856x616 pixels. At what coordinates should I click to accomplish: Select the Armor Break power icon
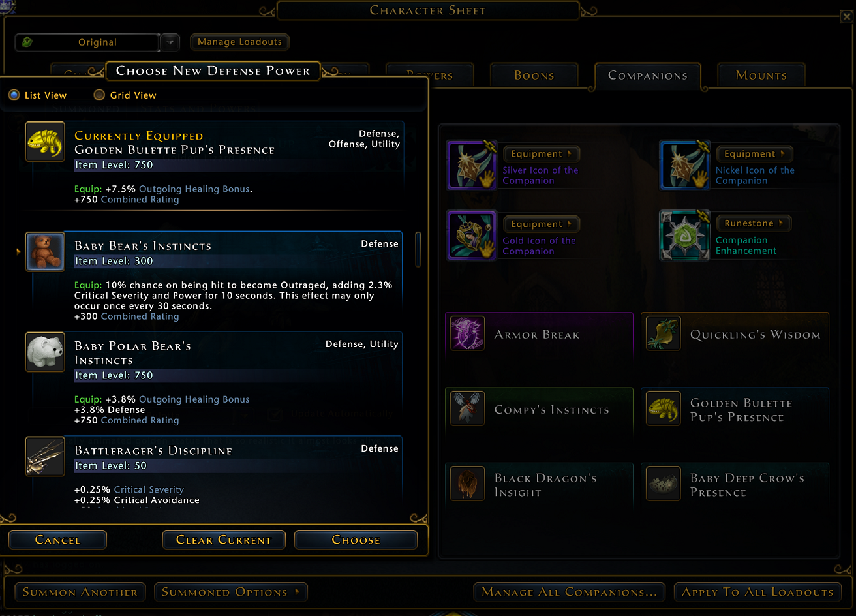467,333
